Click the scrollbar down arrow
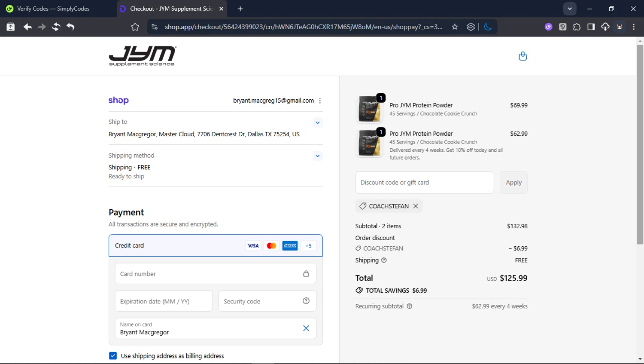This screenshot has width=644, height=364. tap(640, 359)
